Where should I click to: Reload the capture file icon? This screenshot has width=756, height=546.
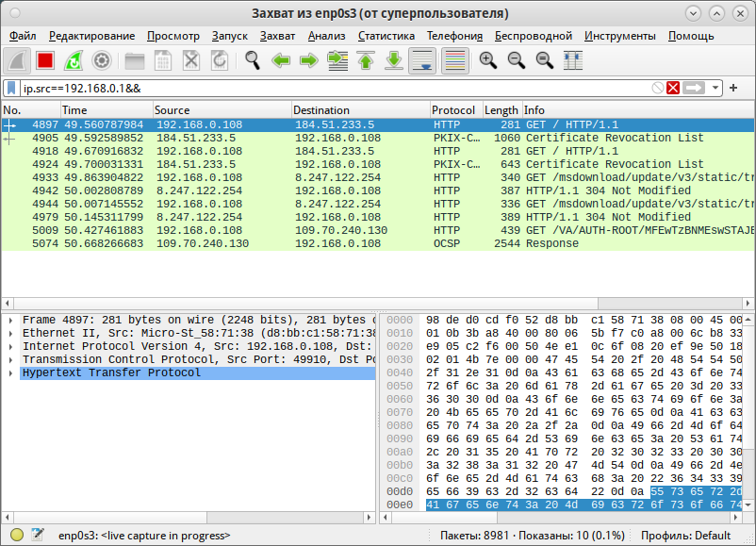(220, 60)
